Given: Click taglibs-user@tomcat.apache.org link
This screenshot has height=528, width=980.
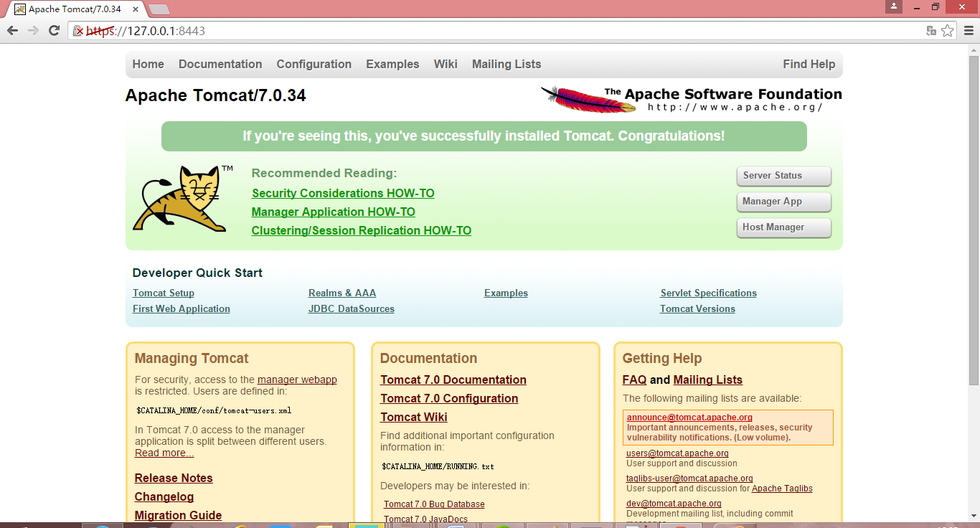Looking at the screenshot, I should 689,478.
